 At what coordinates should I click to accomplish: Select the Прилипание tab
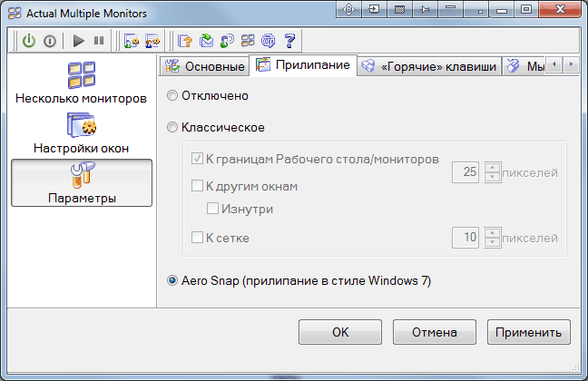pos(303,65)
